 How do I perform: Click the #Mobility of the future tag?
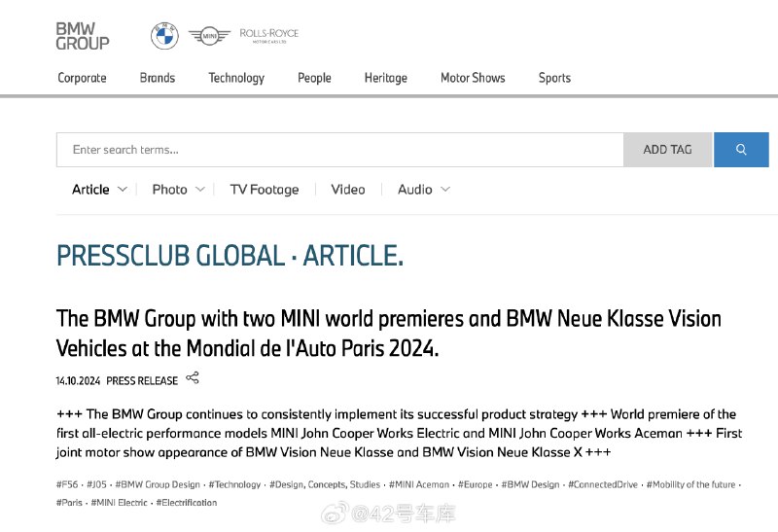690,484
